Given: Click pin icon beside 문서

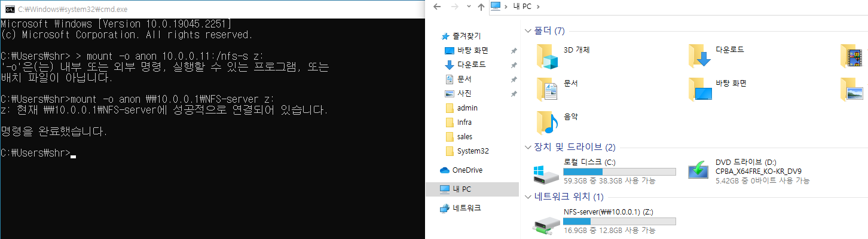Looking at the screenshot, I should click(514, 79).
